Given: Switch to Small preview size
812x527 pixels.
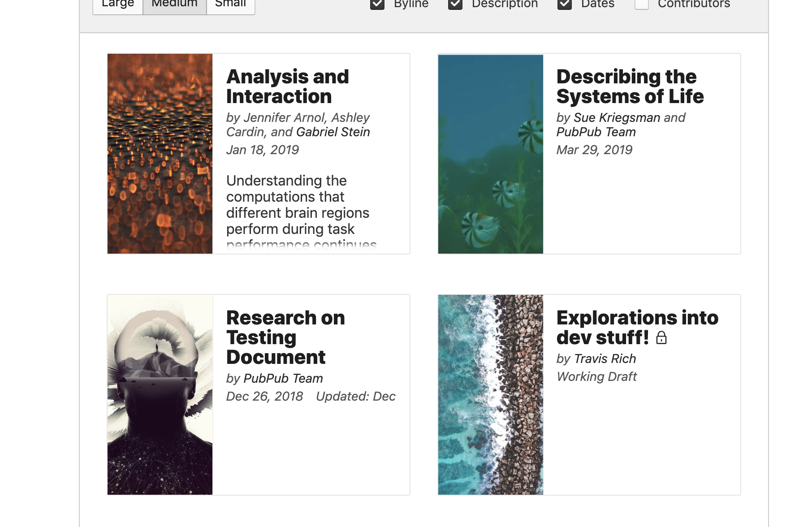Looking at the screenshot, I should [230, 4].
